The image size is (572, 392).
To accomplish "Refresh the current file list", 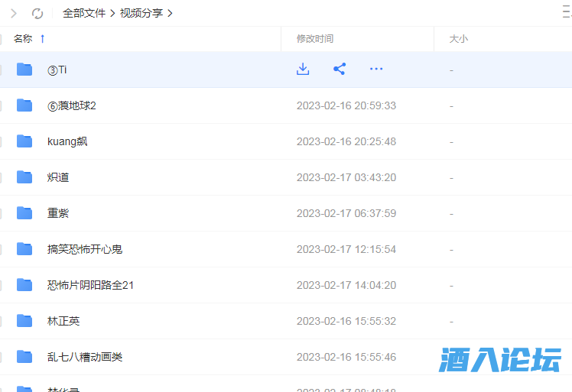I will tap(37, 13).
